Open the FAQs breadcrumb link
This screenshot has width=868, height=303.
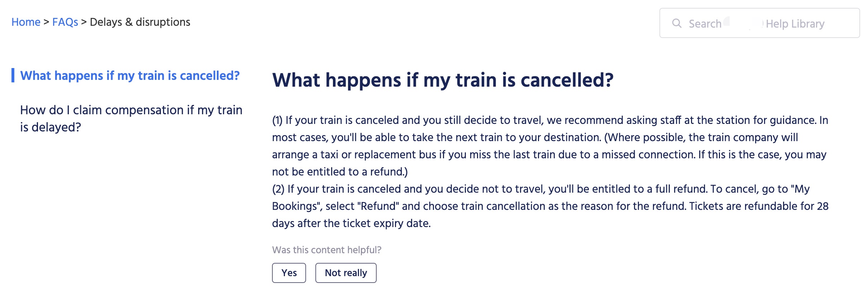65,22
